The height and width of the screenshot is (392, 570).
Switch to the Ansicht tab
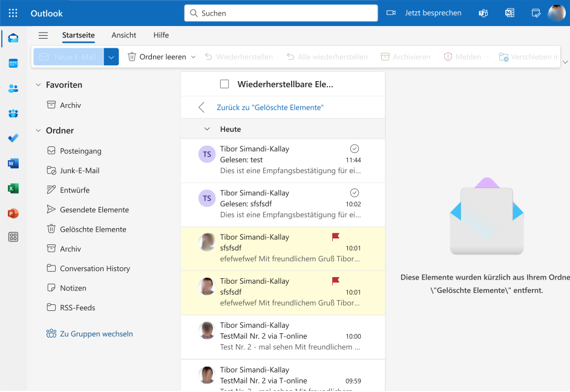coord(123,35)
